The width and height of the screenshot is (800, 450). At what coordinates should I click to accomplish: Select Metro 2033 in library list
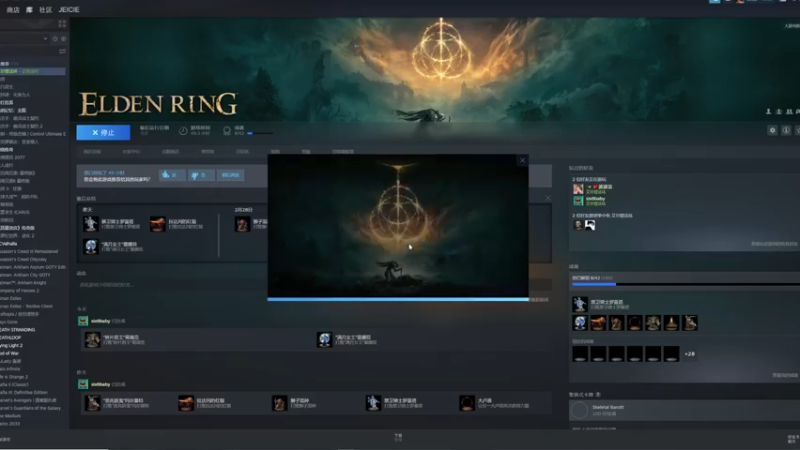pos(10,423)
